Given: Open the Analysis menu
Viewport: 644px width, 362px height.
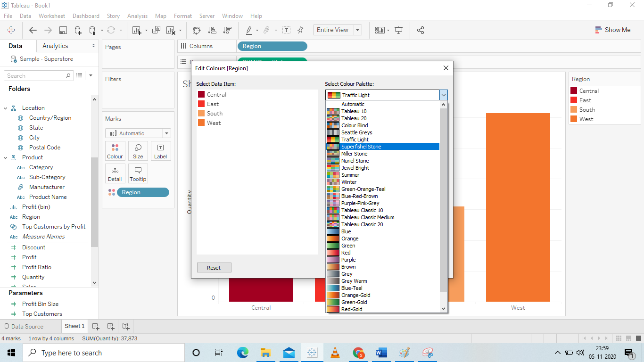Looking at the screenshot, I should tap(137, 16).
